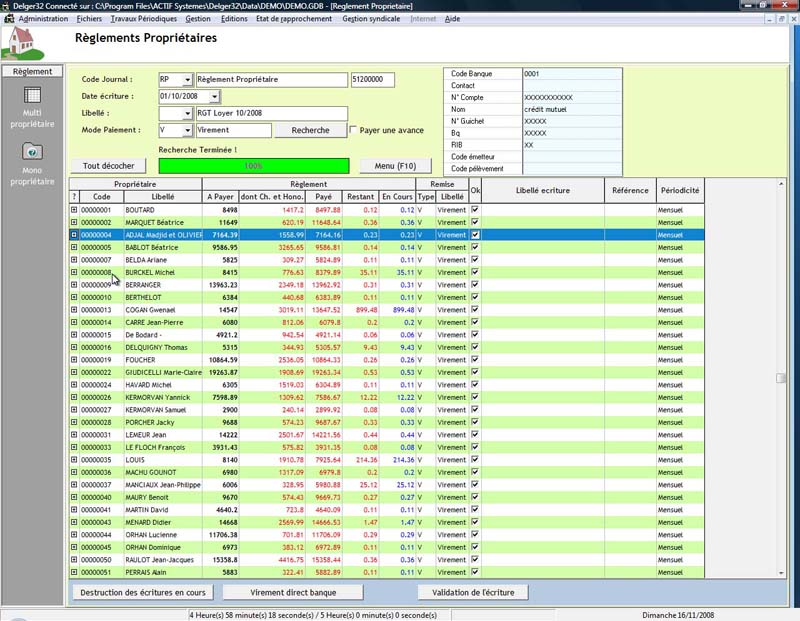Viewport: 800px width, 621px height.
Task: Click the Recherche button
Action: (x=310, y=130)
